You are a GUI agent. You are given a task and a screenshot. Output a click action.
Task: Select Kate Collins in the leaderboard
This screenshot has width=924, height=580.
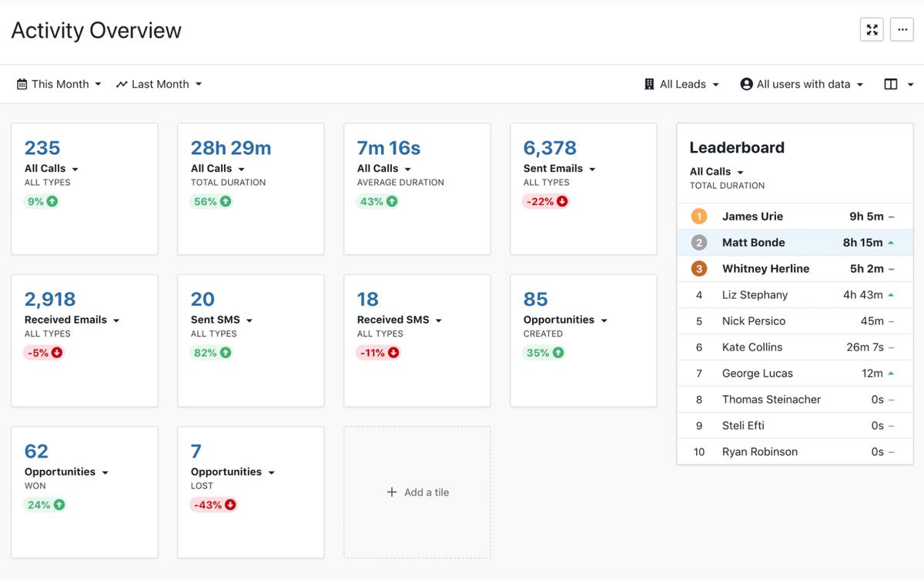click(x=795, y=347)
